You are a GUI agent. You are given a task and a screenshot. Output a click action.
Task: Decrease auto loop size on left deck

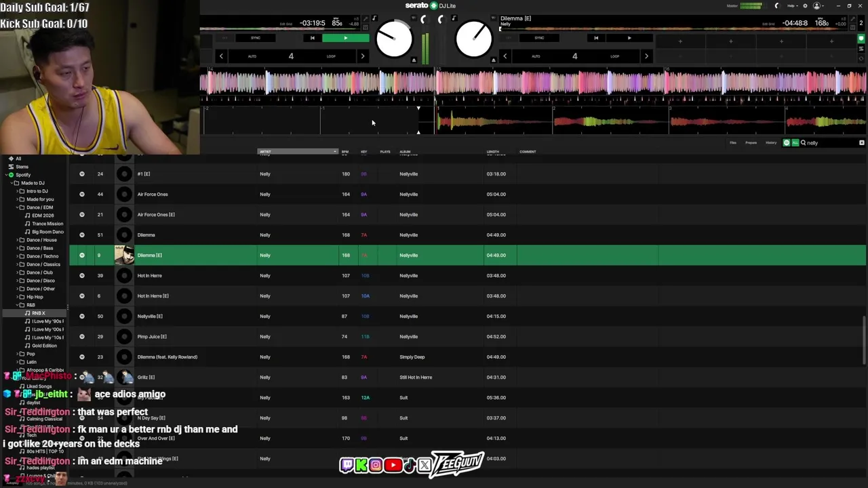coord(221,56)
